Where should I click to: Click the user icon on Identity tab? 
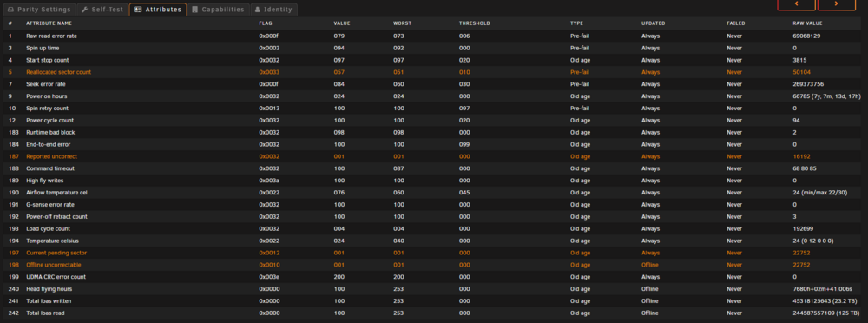pyautogui.click(x=258, y=10)
